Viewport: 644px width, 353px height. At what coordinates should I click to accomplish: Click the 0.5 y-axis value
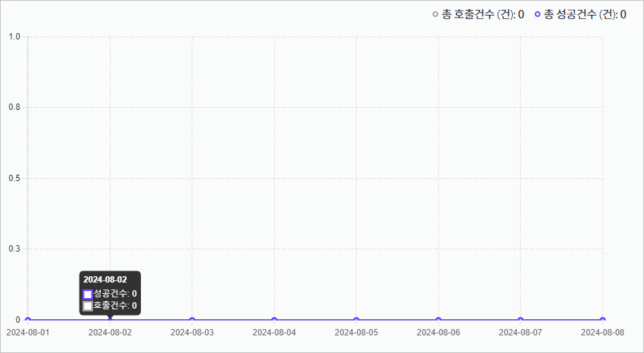tap(14, 178)
